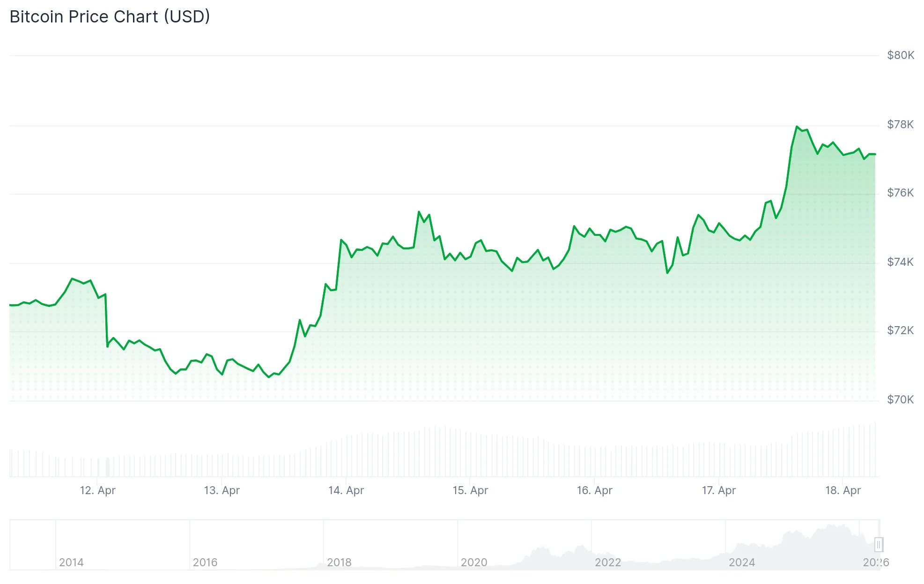
Task: Click the 15. Apr date label
Action: (x=470, y=490)
